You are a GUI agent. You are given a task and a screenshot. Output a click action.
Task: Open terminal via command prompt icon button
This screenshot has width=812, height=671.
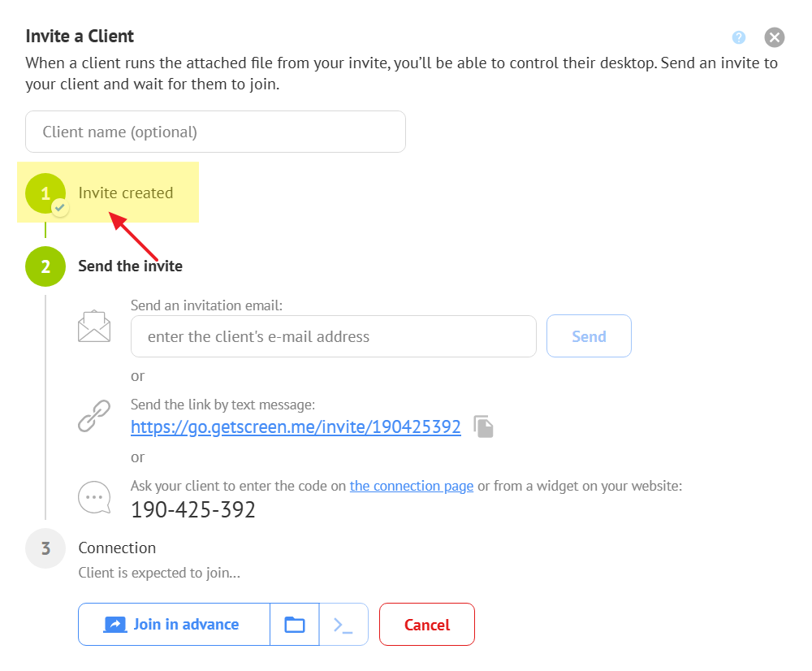coord(343,625)
